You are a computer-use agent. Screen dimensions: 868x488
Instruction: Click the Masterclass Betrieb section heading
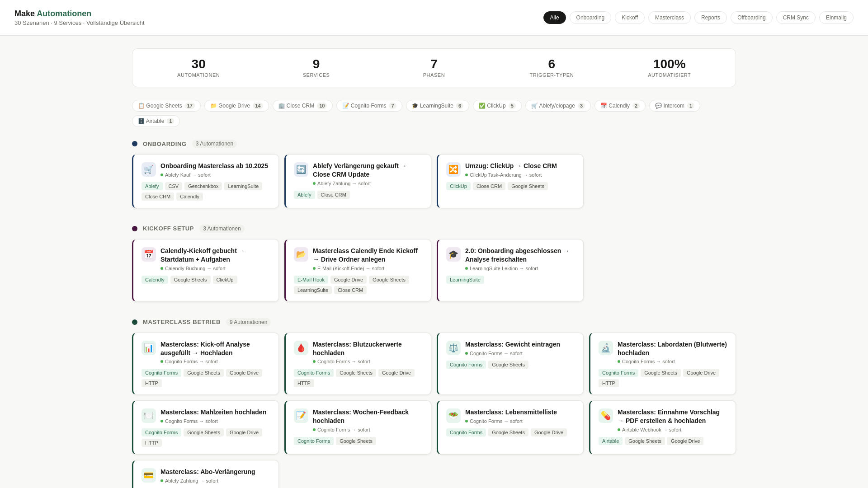[182, 322]
